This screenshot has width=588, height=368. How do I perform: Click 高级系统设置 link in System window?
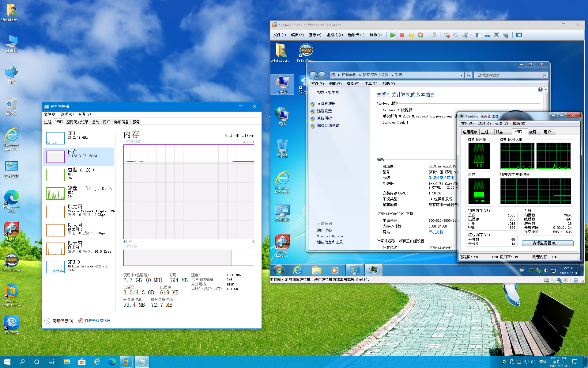(x=328, y=126)
